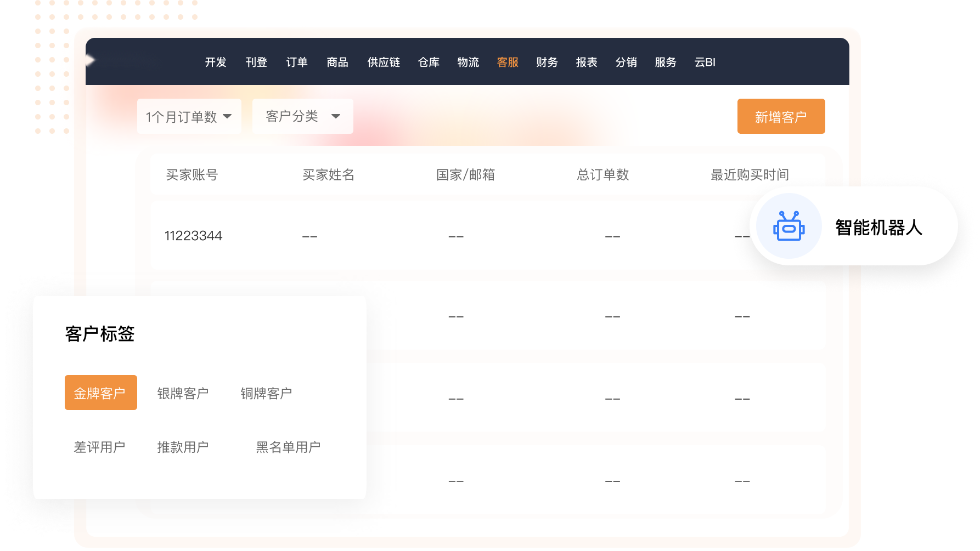The height and width of the screenshot is (551, 980).
Task: Click the 新增客户 button
Action: [781, 116]
